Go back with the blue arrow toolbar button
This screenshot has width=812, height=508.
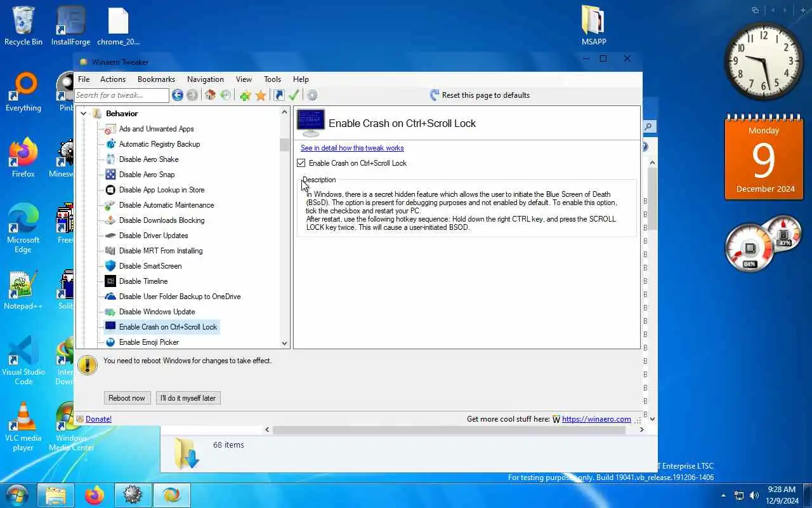(178, 95)
